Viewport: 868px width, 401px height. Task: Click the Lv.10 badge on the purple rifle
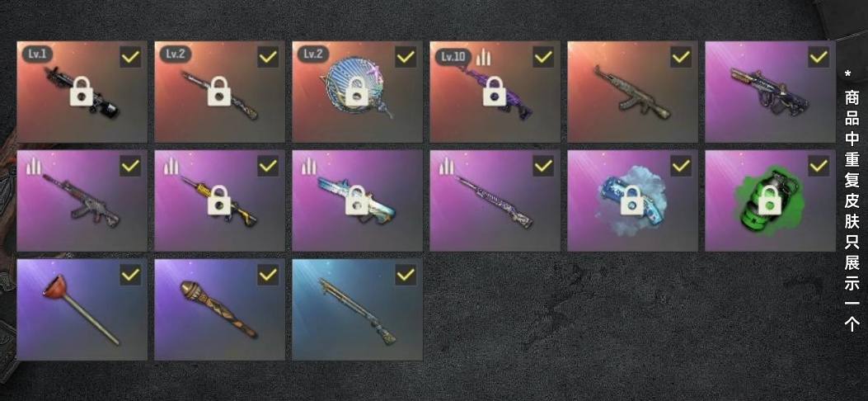453,56
